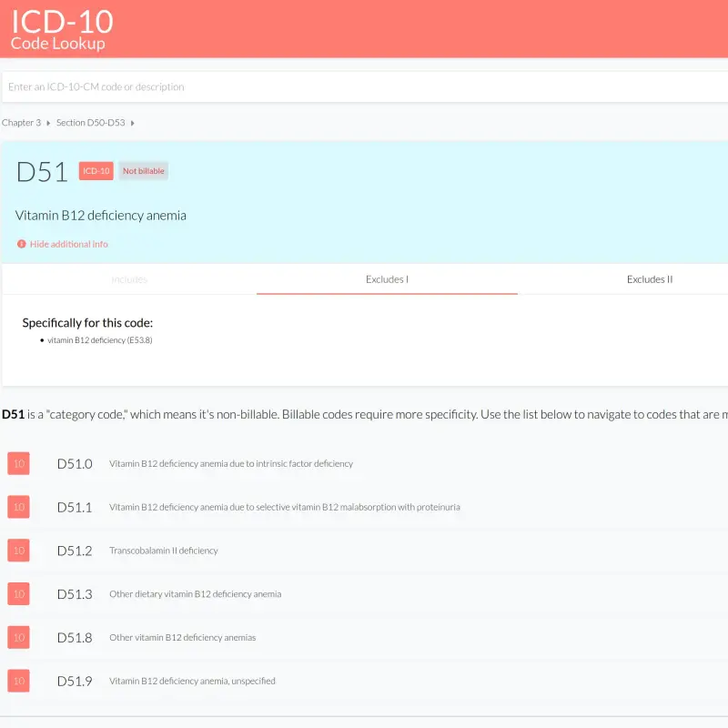Click Vitamin B12 deficiency anemia, unspecified text
The width and height of the screenshot is (728, 728).
coord(192,681)
